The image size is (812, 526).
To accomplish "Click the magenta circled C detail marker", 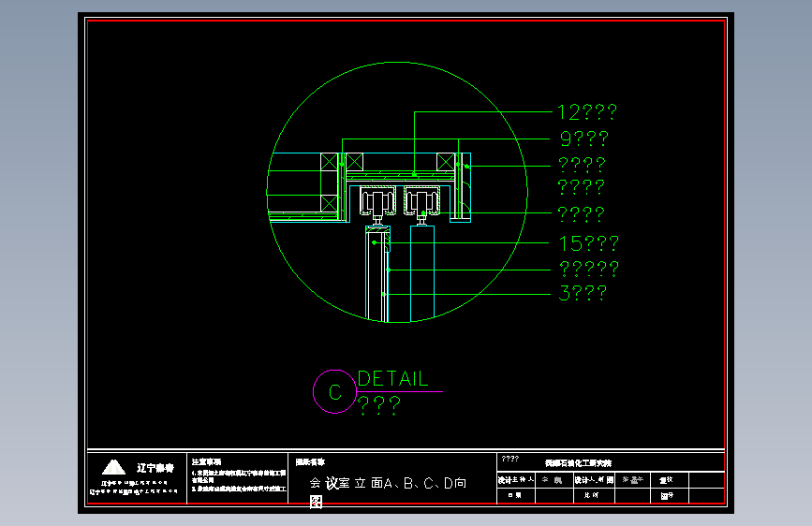I will pos(334,391).
